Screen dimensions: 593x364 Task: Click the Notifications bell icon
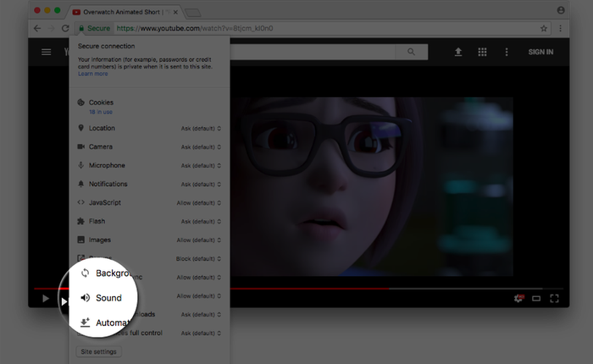point(80,184)
